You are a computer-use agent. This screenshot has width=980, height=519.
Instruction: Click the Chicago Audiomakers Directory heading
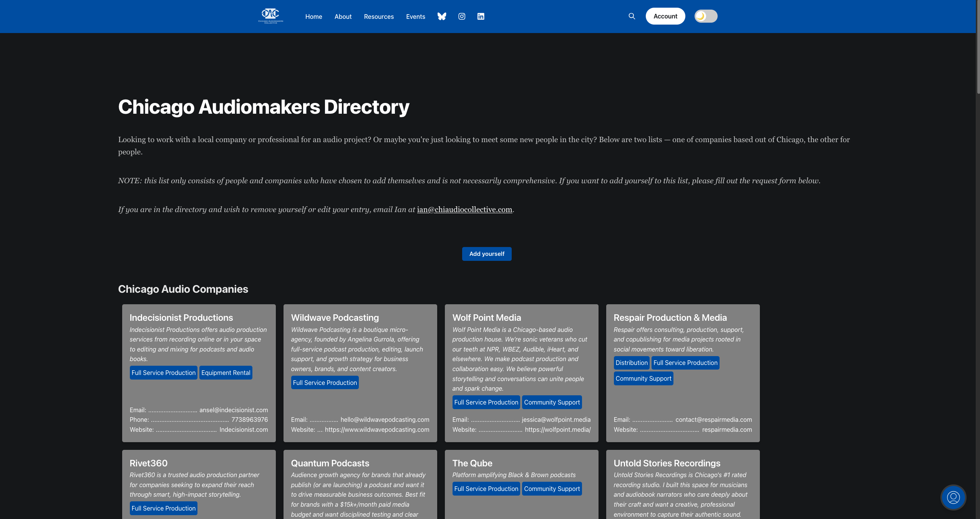click(x=264, y=107)
